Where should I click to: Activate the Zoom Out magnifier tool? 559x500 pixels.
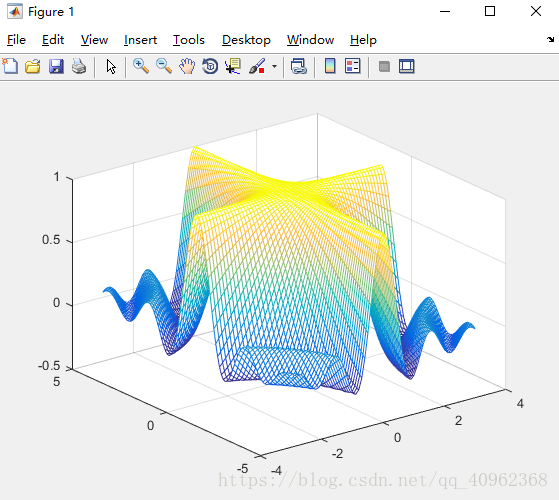[x=164, y=66]
